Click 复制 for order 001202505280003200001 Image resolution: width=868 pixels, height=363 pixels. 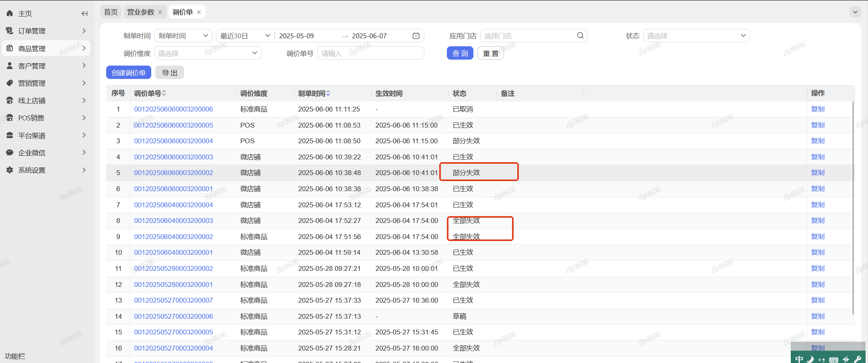point(818,285)
